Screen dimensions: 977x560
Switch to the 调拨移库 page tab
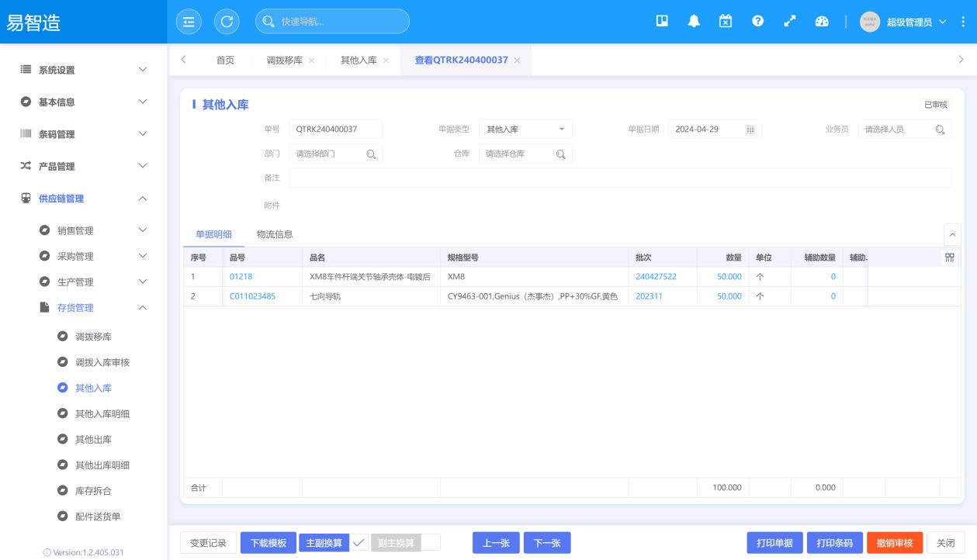284,60
